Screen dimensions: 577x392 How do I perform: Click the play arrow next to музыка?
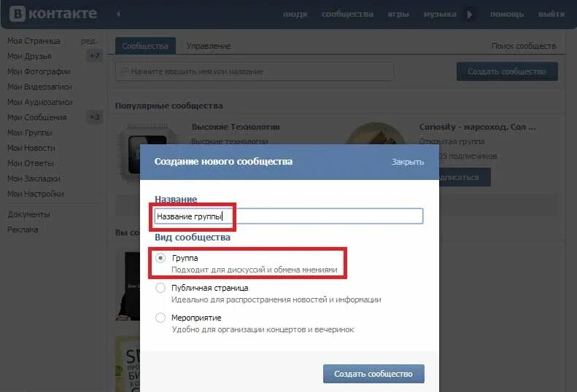click(470, 15)
